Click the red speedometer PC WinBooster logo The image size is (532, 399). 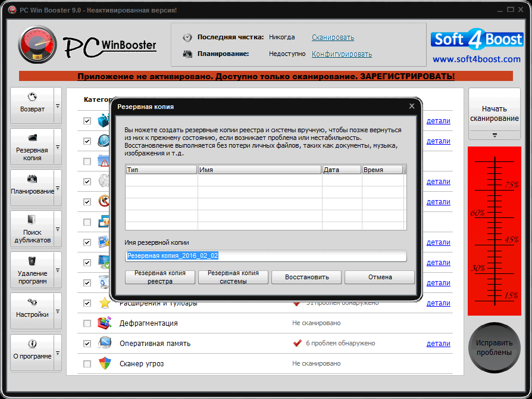click(37, 45)
